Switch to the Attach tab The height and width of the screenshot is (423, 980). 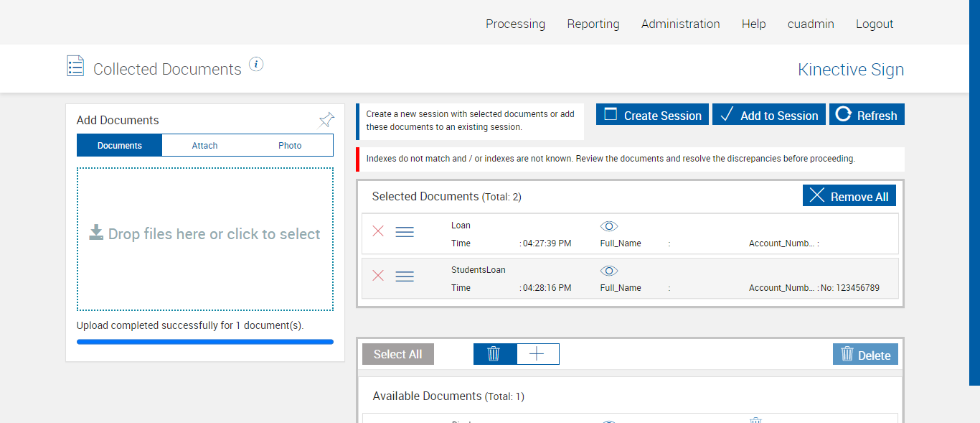pos(204,146)
